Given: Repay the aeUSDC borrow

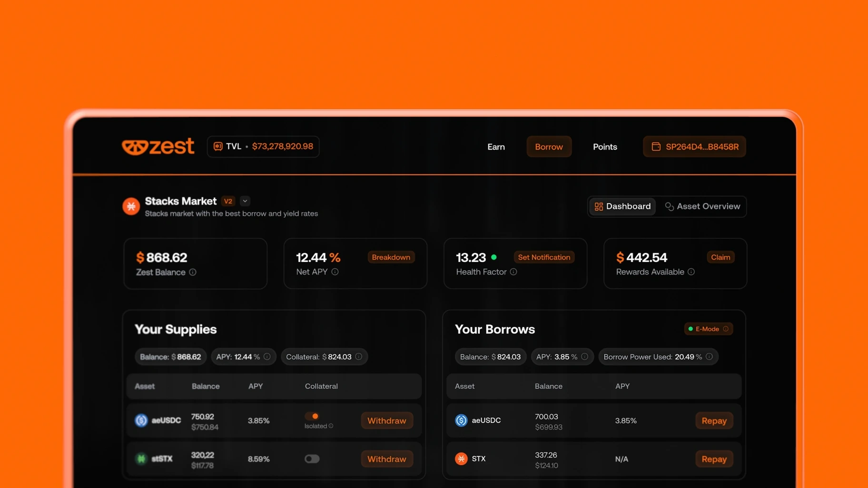Looking at the screenshot, I should point(714,420).
